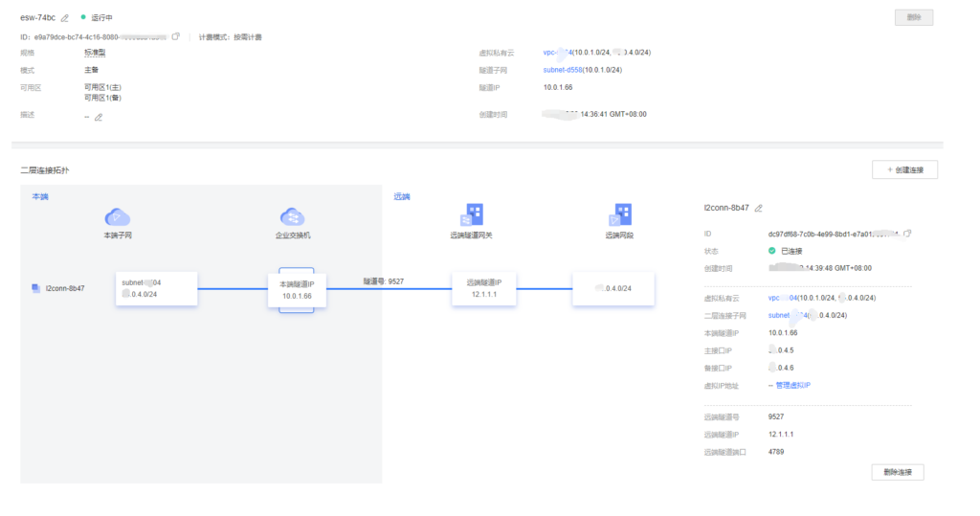The image size is (980, 516).
Task: Click the 远端隧道IP 12.1.1.1 node
Action: click(x=491, y=288)
